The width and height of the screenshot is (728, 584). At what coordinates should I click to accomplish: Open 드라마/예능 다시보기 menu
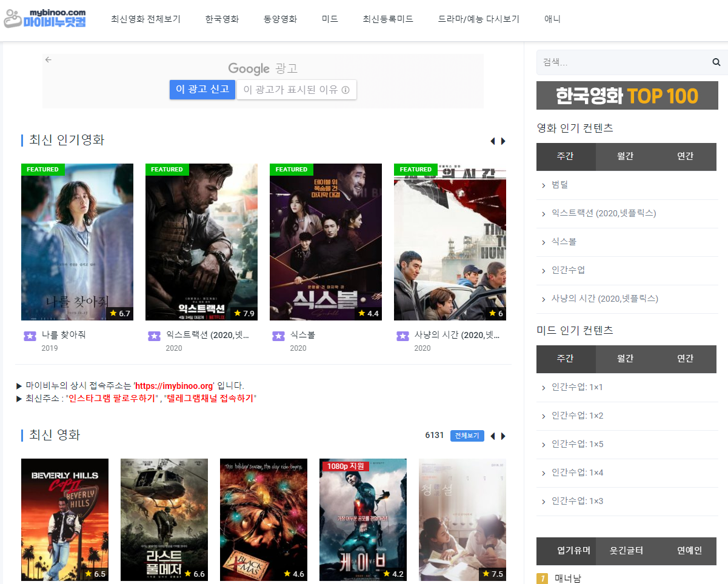click(x=479, y=19)
